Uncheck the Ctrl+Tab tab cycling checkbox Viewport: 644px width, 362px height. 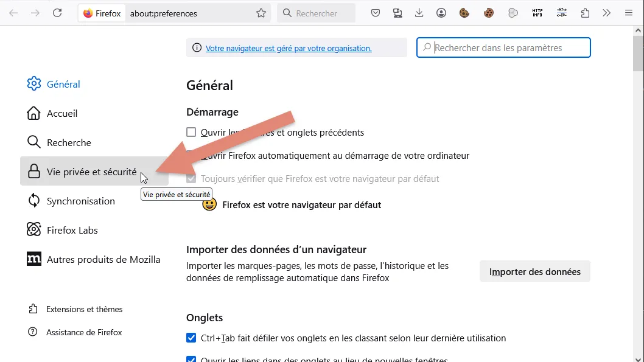pyautogui.click(x=191, y=338)
